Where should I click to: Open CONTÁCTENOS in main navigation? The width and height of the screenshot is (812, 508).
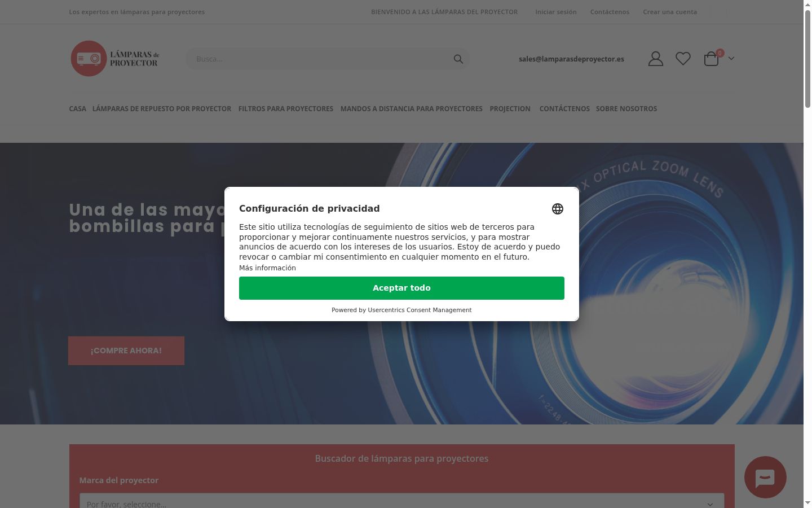tap(564, 109)
